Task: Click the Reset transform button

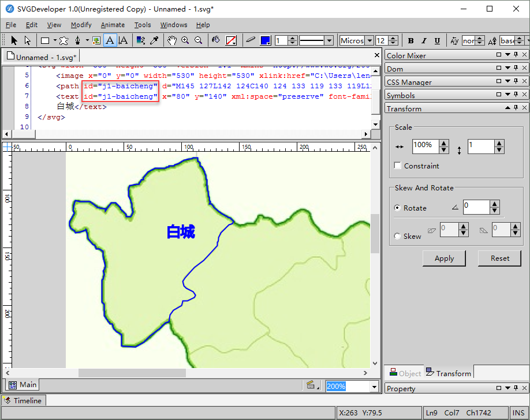Action: [499, 258]
